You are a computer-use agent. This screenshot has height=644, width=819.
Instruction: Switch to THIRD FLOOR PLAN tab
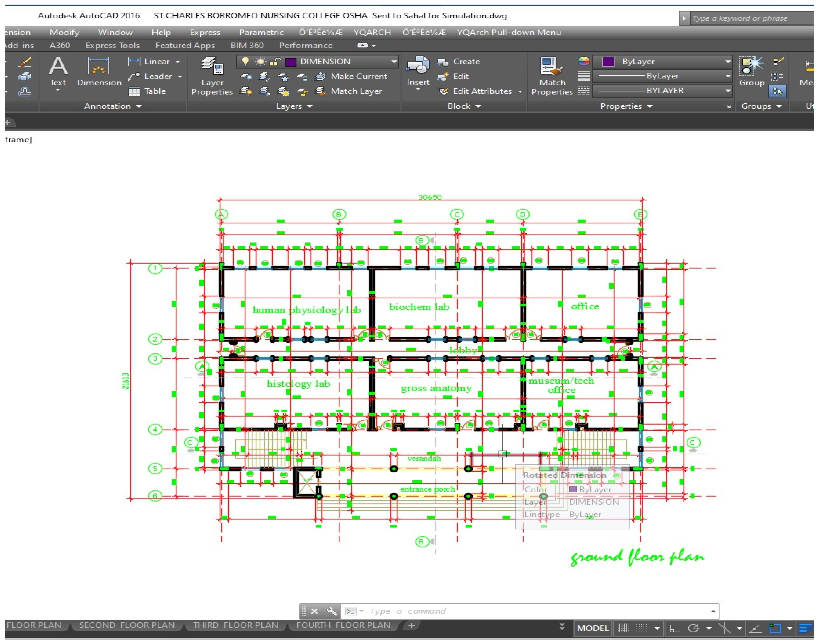(235, 625)
